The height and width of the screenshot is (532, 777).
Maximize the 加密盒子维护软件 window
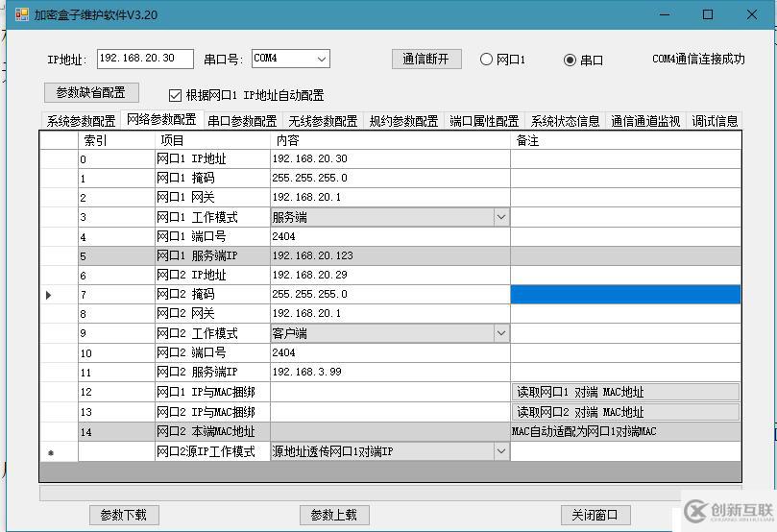pyautogui.click(x=708, y=14)
